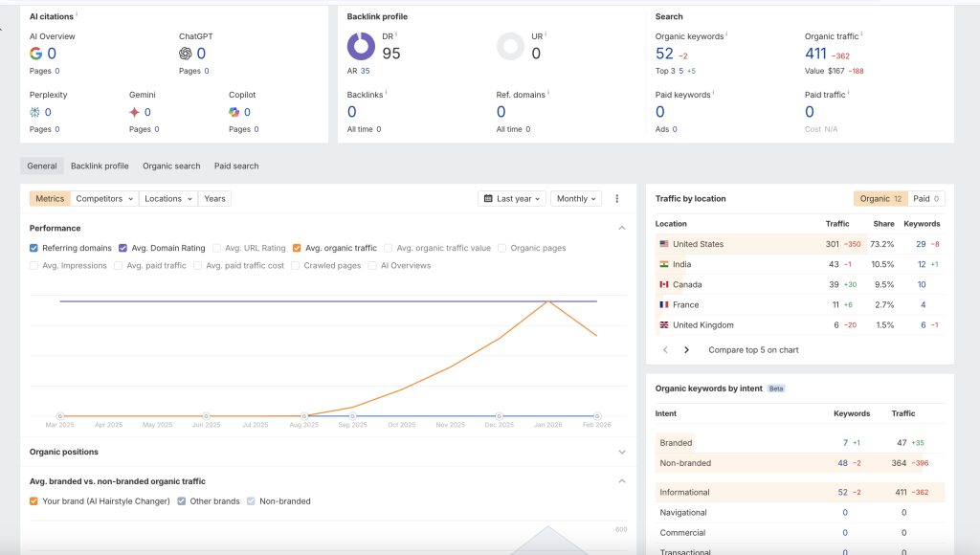Image resolution: width=980 pixels, height=555 pixels.
Task: Click the Gemini star icon
Action: (135, 112)
